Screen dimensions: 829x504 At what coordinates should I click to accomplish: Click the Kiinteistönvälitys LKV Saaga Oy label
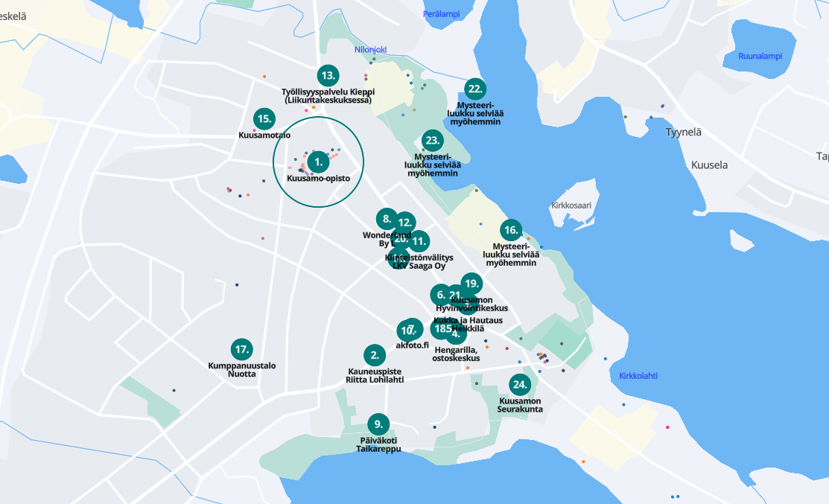[x=419, y=261]
